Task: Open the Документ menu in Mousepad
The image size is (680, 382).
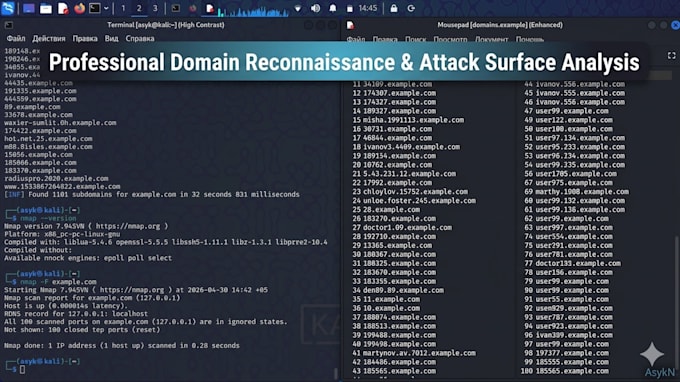Action: coord(491,39)
